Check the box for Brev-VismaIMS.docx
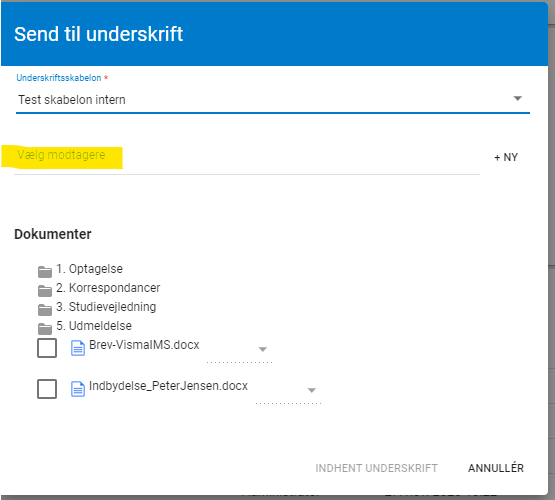Viewport: 555px width, 500px height. 47,348
